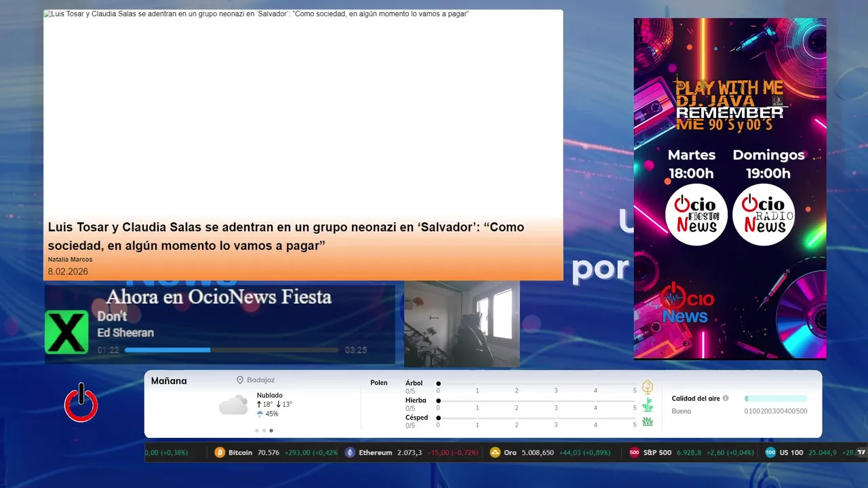Click the article date 8.02.2026

tap(68, 272)
